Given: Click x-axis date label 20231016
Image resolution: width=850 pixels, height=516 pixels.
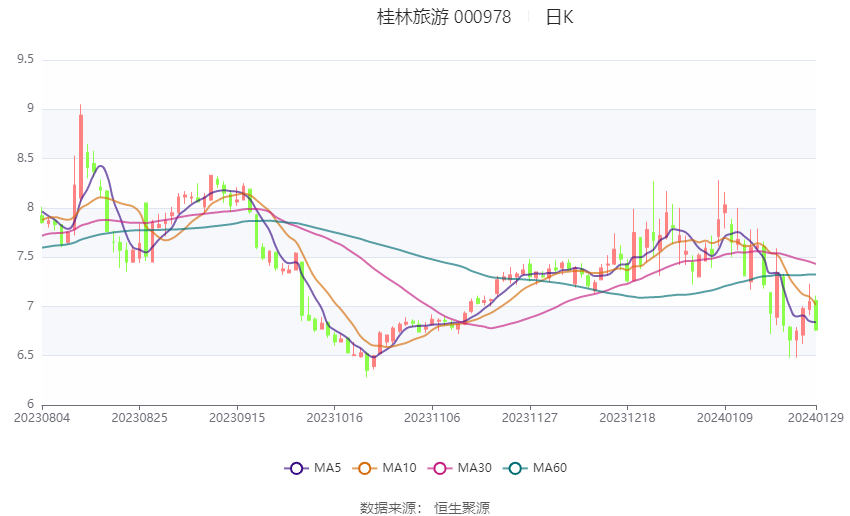Looking at the screenshot, I should [x=334, y=418].
